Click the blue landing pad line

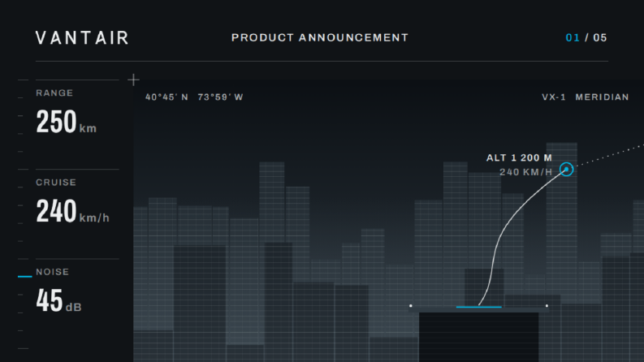coord(479,307)
